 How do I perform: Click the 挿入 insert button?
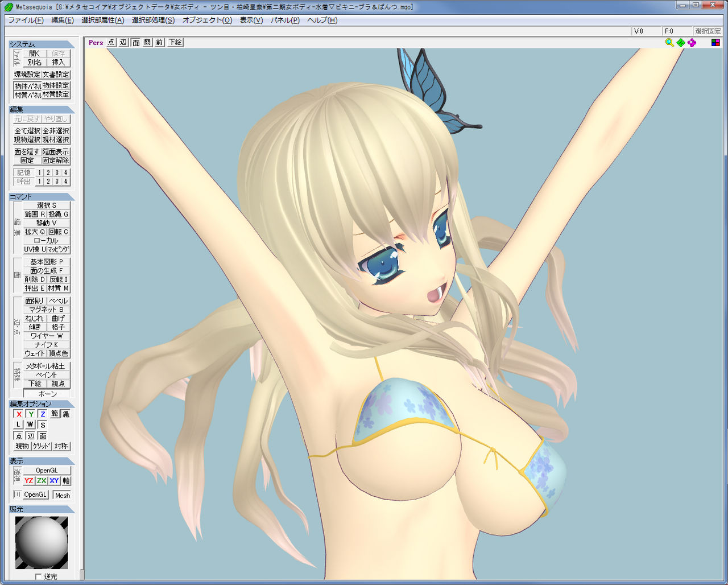click(59, 63)
